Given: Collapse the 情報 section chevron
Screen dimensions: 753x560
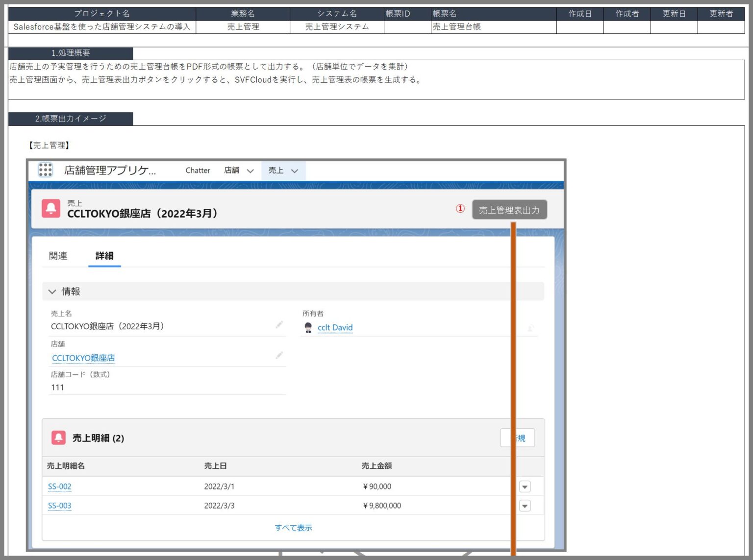Looking at the screenshot, I should click(52, 292).
